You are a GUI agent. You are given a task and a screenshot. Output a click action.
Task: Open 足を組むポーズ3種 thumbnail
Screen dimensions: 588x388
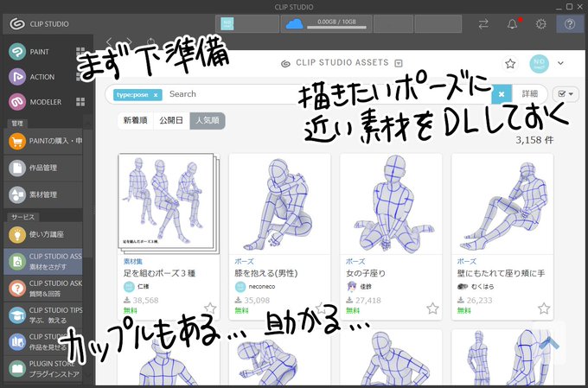[x=168, y=203]
